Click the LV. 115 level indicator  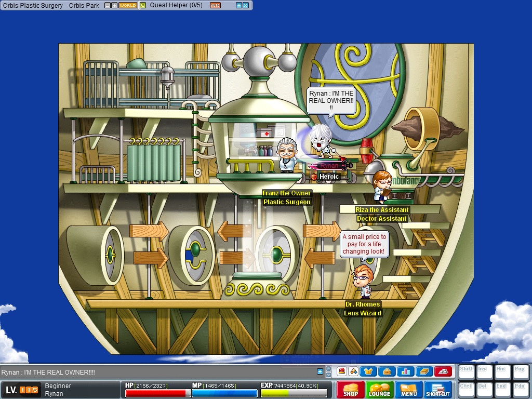point(22,390)
